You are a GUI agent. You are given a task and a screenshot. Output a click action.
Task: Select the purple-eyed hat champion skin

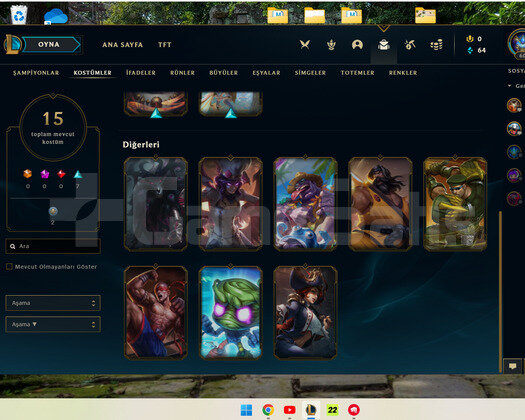coord(231,204)
